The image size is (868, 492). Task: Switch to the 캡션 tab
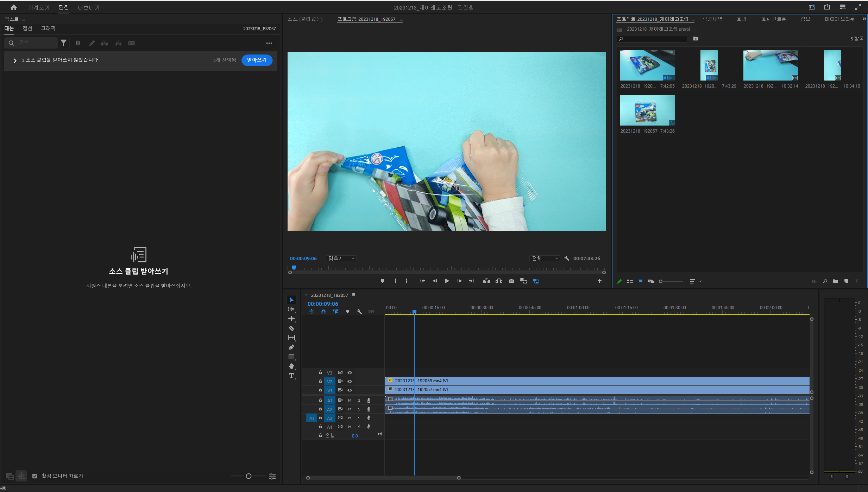click(27, 28)
